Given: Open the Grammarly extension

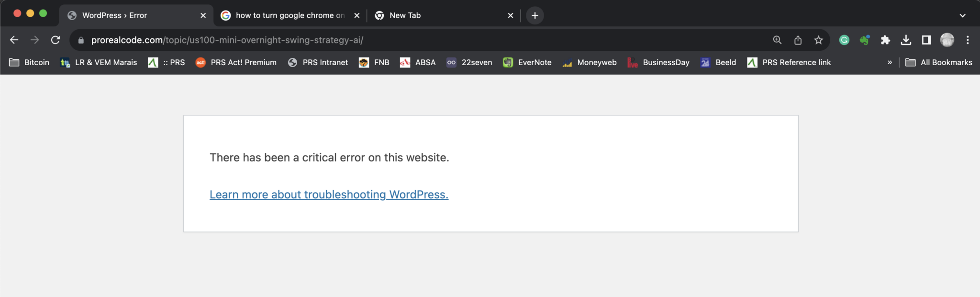Looking at the screenshot, I should click(844, 40).
